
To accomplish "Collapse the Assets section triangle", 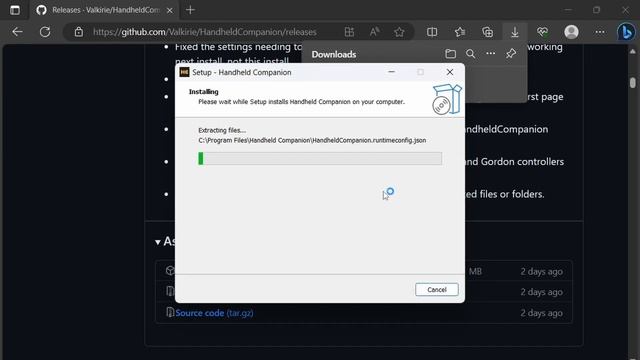I will (158, 242).
